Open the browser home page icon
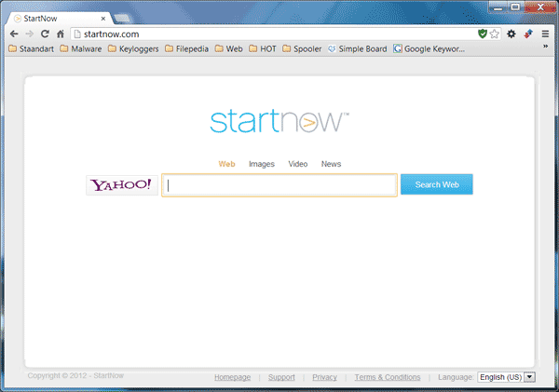The height and width of the screenshot is (392, 559). [61, 34]
